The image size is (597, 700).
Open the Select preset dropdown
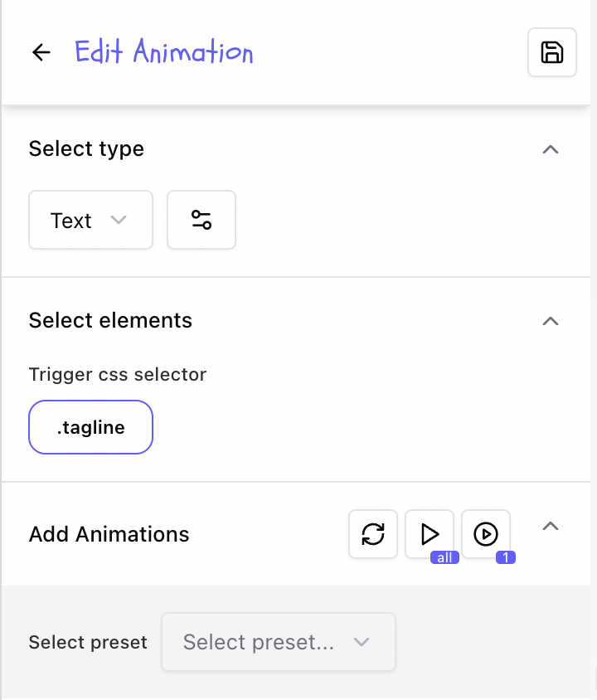pos(278,642)
